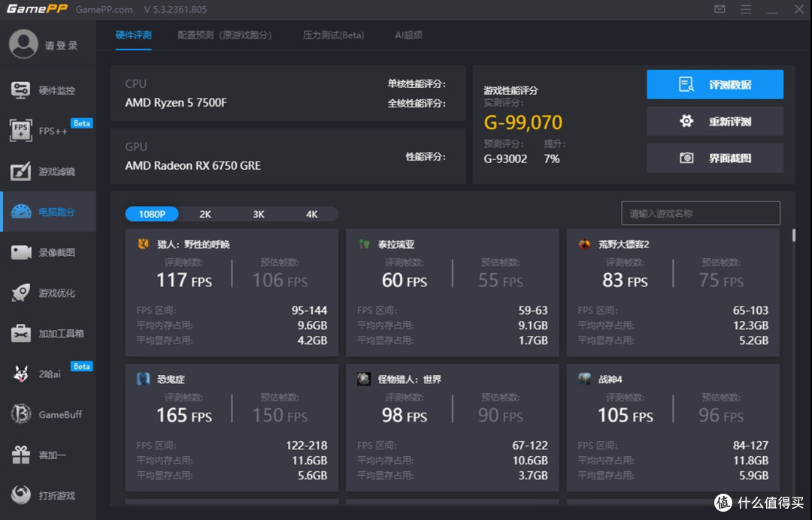Click the 98 FPS measured value
812x520 pixels.
click(x=404, y=416)
